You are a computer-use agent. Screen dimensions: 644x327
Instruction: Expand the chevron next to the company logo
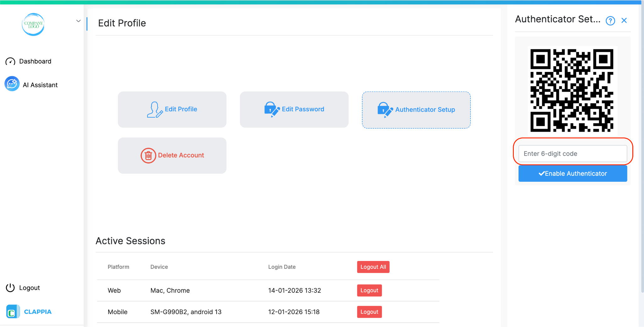78,21
